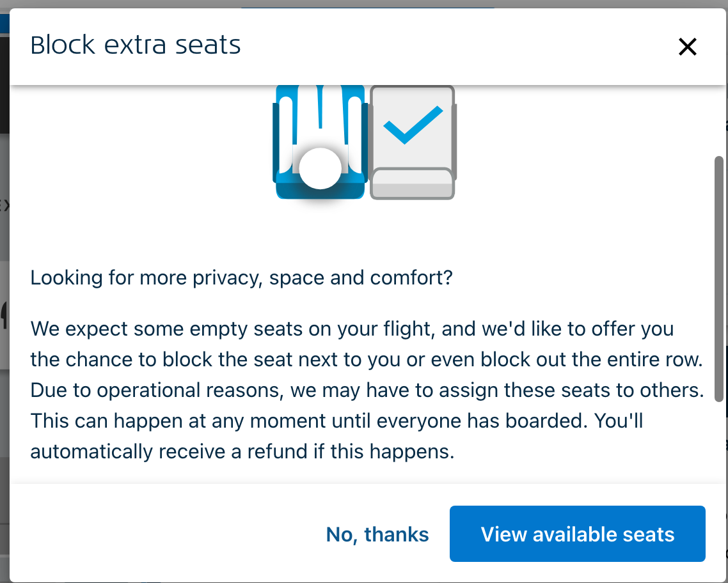This screenshot has height=583, width=728.
Task: Click the X to dismiss the dialog
Action: [x=687, y=47]
